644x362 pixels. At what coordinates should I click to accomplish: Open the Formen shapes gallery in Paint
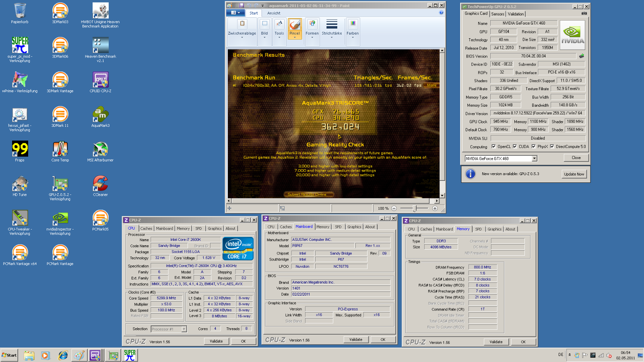(x=312, y=28)
